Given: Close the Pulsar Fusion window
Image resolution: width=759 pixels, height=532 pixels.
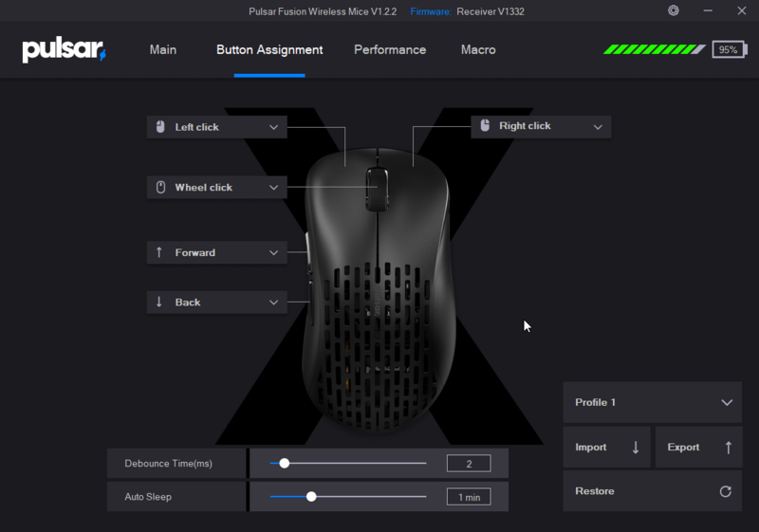Looking at the screenshot, I should point(742,10).
